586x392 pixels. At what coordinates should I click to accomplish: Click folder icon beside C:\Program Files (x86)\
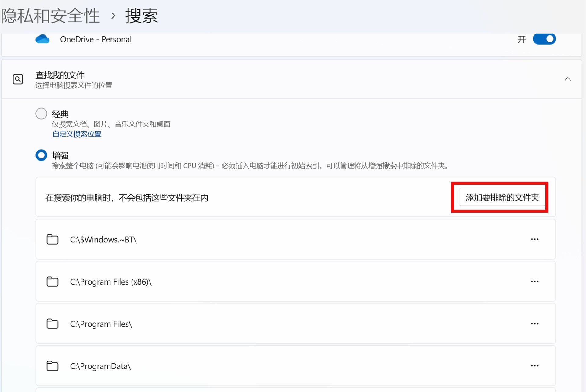[x=52, y=281]
